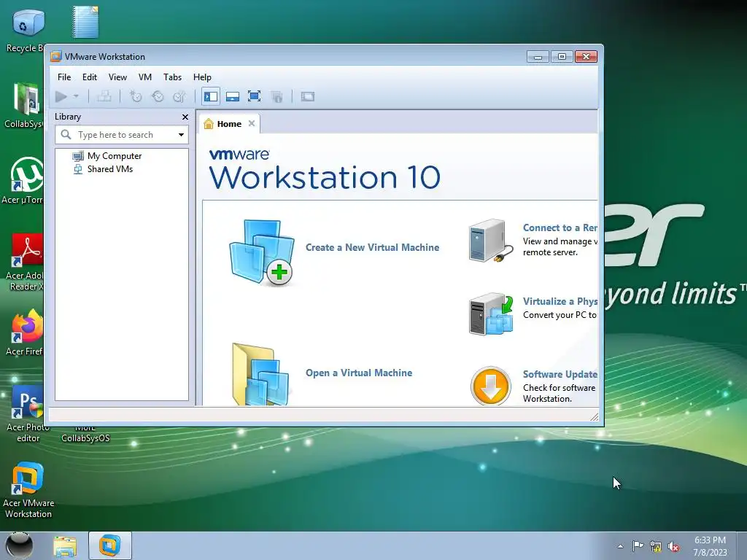Click the VMware Workstation taskbar button
The image size is (747, 560).
point(109,545)
